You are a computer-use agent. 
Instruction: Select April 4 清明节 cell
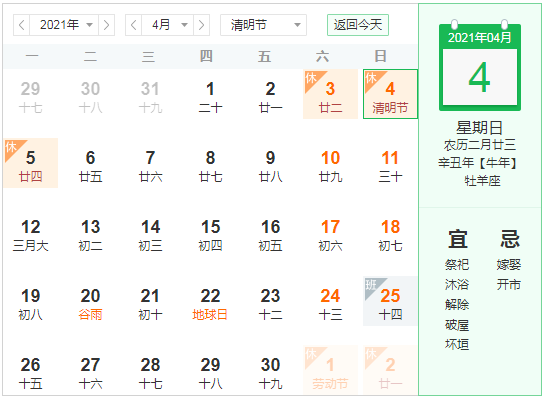(390, 94)
